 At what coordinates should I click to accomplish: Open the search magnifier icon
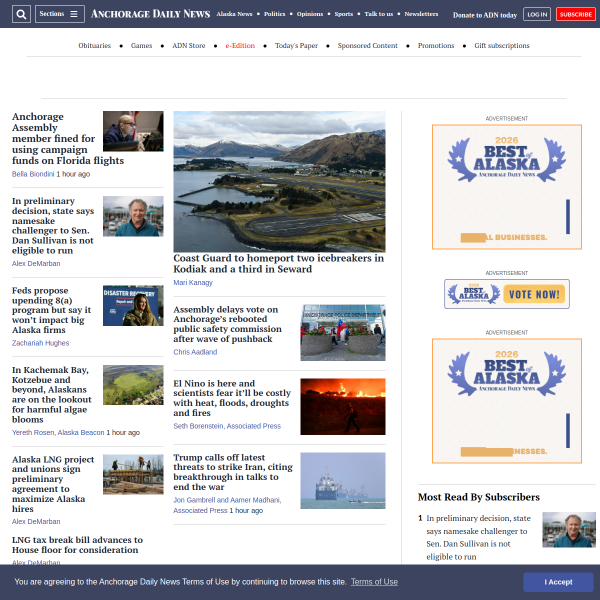coord(21,14)
